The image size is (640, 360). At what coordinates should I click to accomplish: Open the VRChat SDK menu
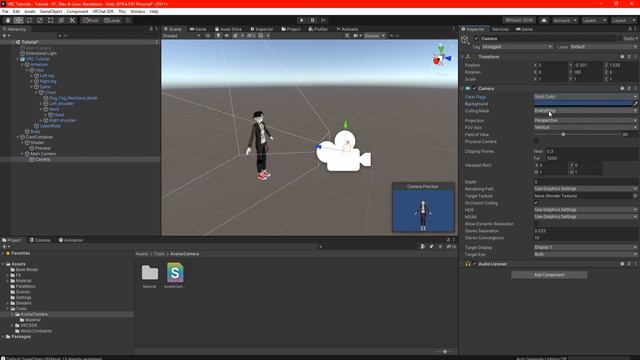pos(103,11)
